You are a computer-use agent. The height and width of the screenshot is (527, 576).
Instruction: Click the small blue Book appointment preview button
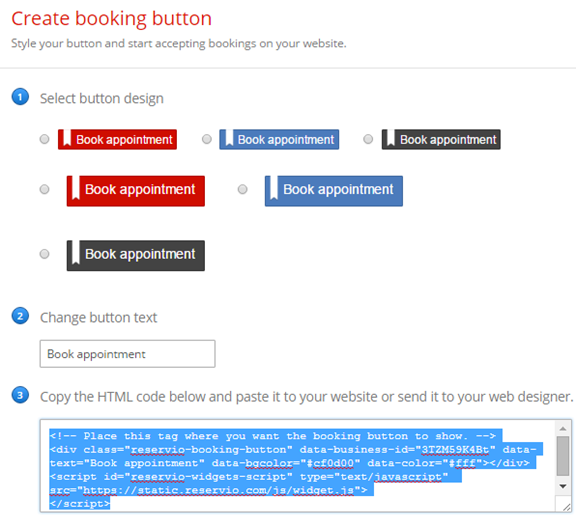click(279, 140)
